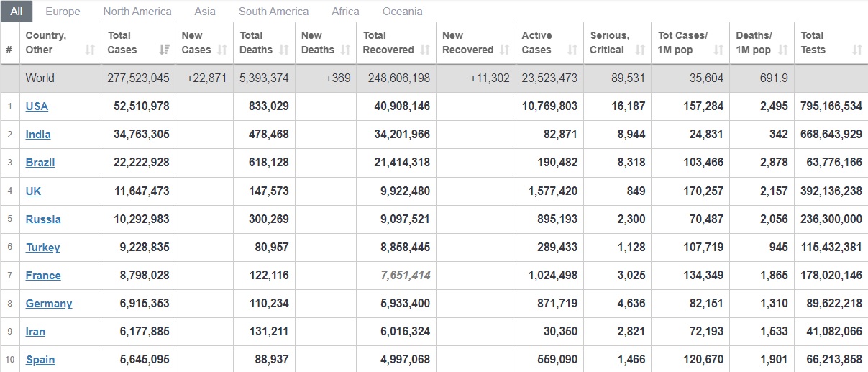Click Brazil total cases 22,222,928
The width and height of the screenshot is (868, 372).
[142, 163]
